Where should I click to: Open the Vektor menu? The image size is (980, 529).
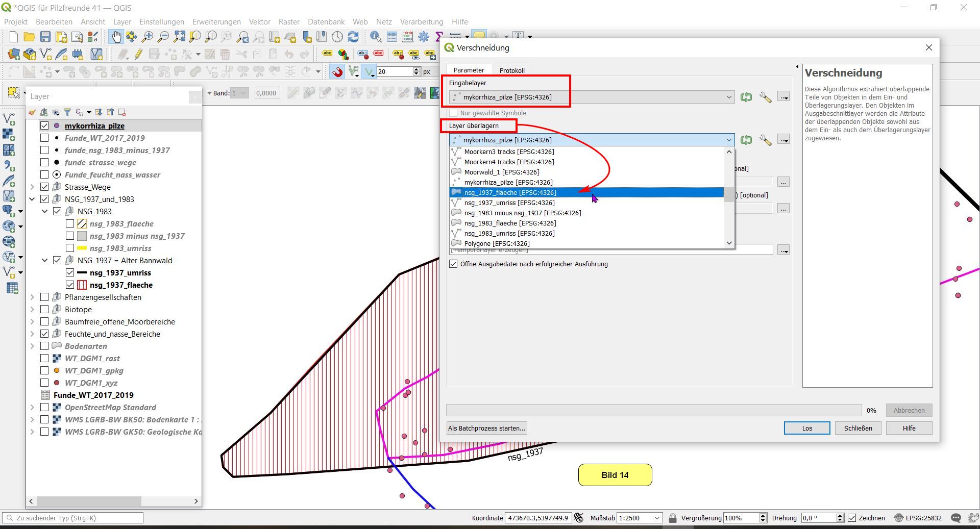pyautogui.click(x=259, y=22)
